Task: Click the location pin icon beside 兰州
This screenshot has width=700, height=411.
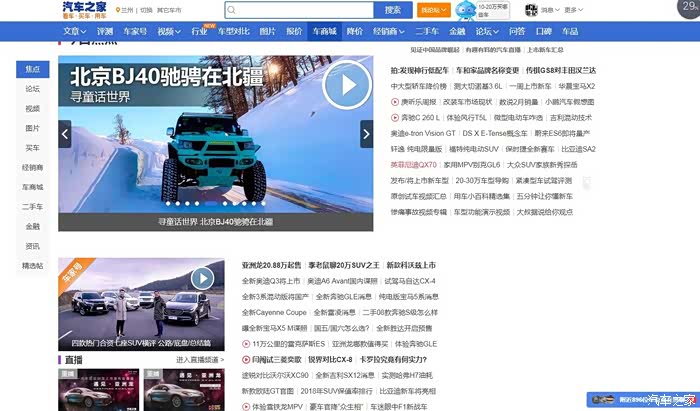Action: pos(119,10)
